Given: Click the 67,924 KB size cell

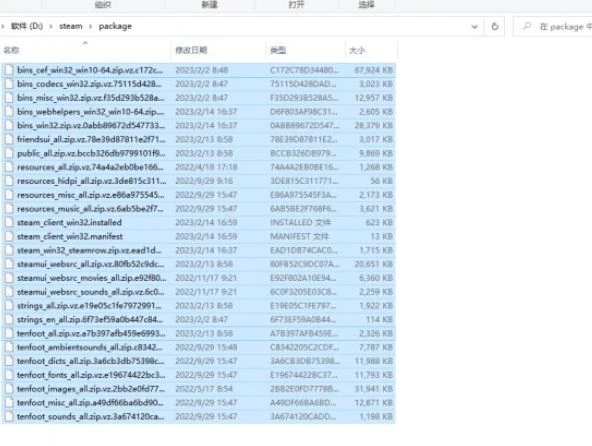Looking at the screenshot, I should click(373, 70).
